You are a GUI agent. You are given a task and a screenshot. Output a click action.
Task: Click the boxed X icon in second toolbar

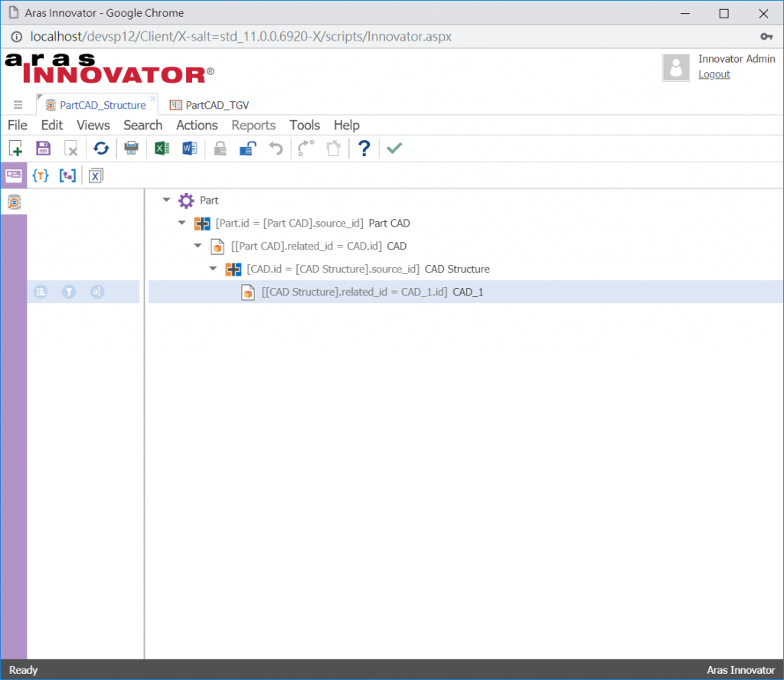[96, 176]
